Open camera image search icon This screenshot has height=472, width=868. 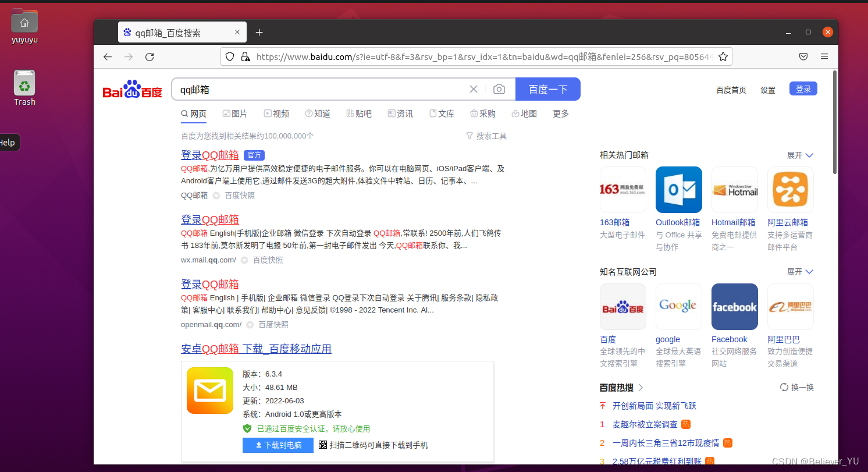click(x=499, y=89)
